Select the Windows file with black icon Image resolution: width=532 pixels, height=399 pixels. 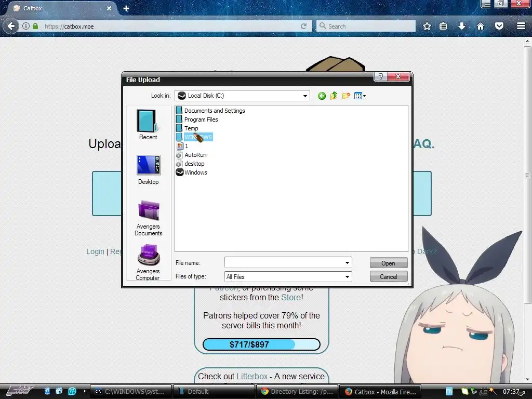pyautogui.click(x=192, y=172)
